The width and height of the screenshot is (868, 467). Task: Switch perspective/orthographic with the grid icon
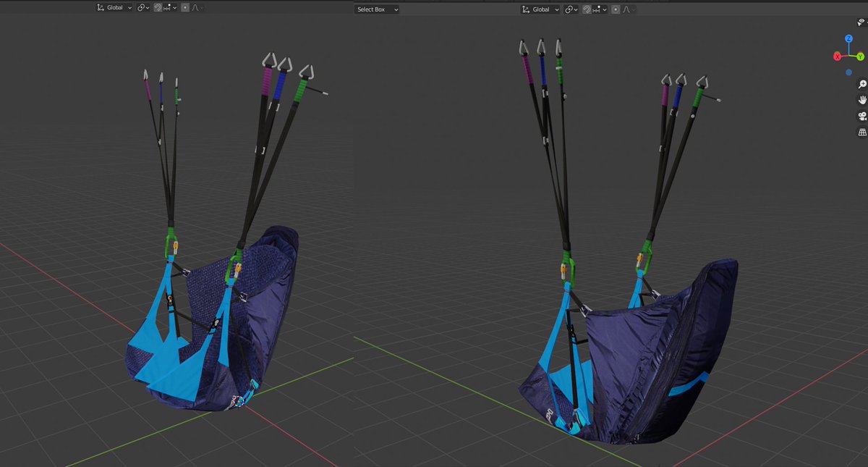point(861,132)
